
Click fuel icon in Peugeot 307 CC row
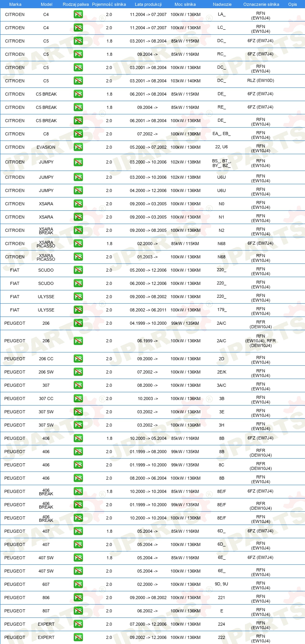point(78,398)
